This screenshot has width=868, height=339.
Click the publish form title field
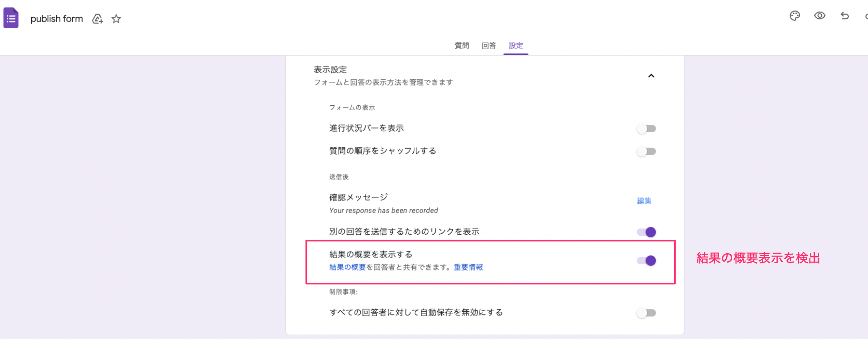(x=57, y=19)
